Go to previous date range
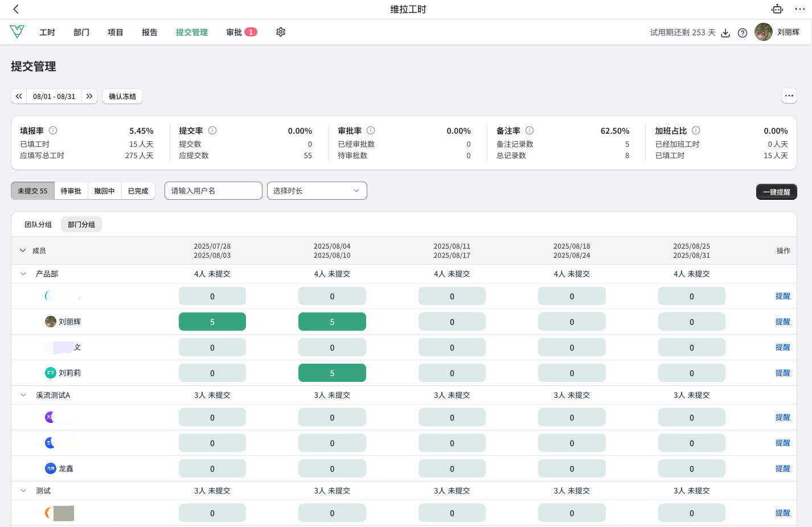Screen dimensions: 812x527 [x=19, y=96]
